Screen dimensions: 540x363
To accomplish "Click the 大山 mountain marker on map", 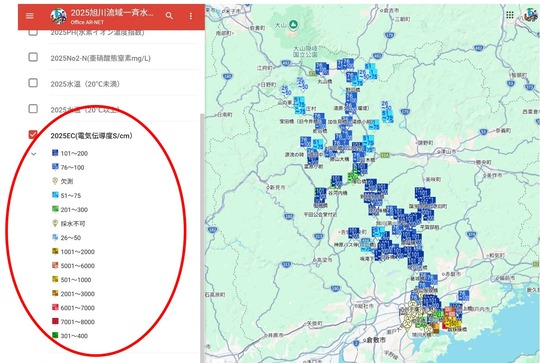I will click(293, 25).
